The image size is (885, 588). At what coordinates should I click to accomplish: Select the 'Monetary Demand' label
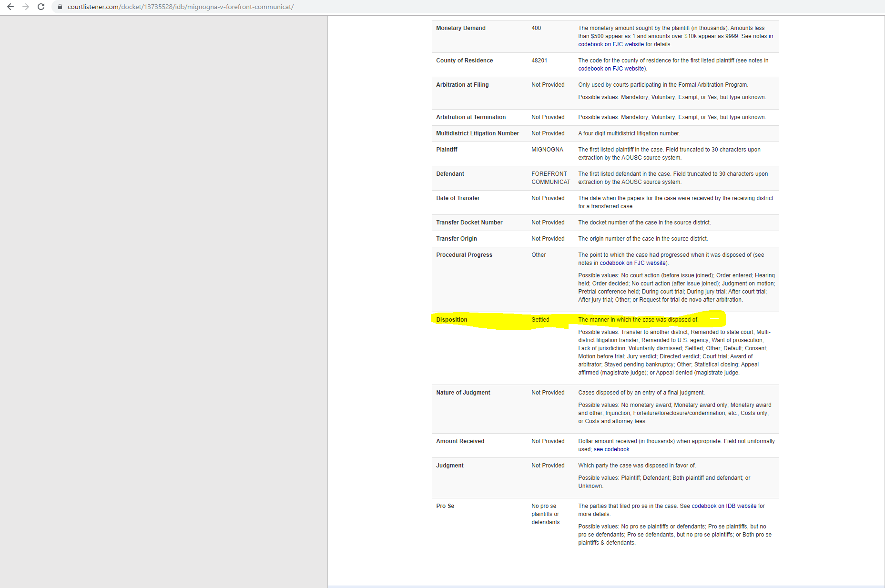461,28
